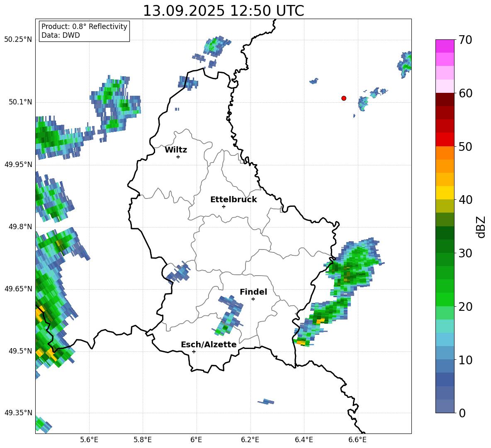Viewport: 491px width, 448px height.
Task: Click the 49.65°N latitude label
Action: tap(18, 288)
